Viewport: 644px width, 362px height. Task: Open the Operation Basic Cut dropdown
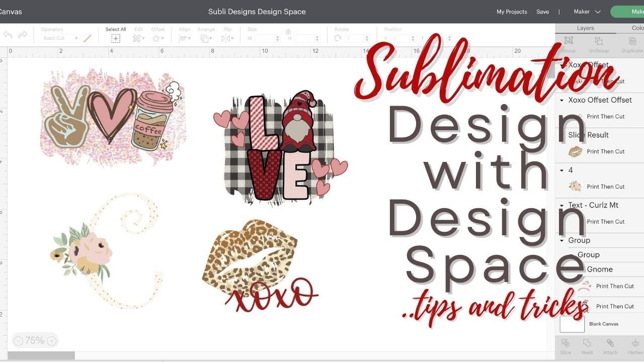[61, 38]
